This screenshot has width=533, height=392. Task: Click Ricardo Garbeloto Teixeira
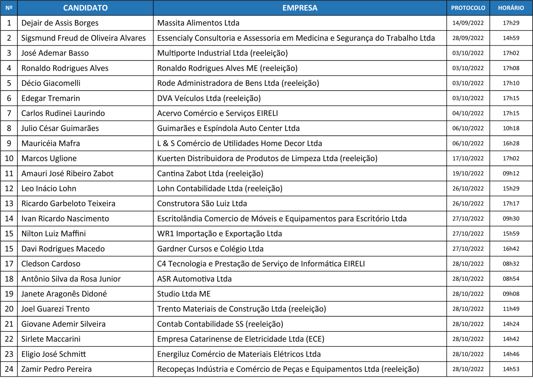pyautogui.click(x=68, y=203)
